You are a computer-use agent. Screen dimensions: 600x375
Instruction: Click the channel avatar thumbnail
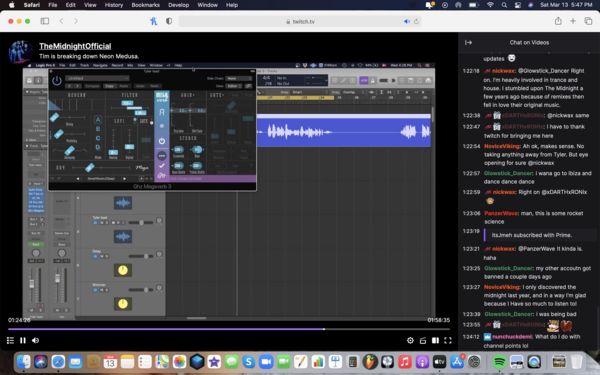[20, 51]
